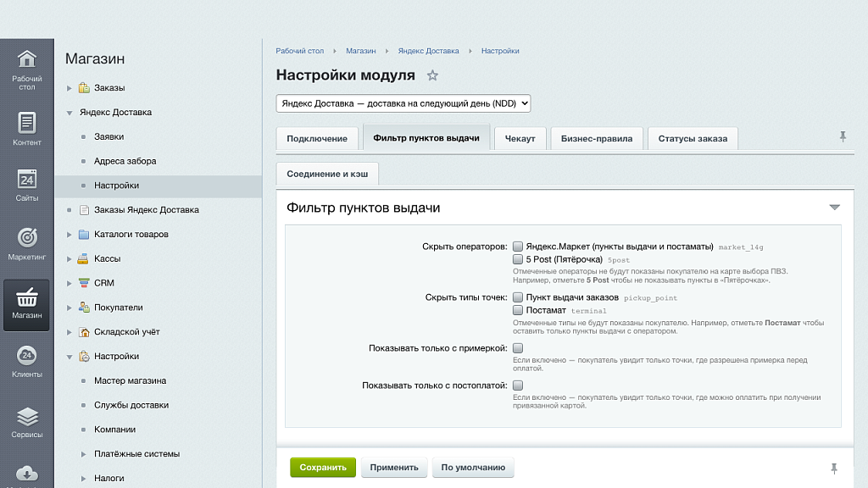Expand the Заказы tree node
This screenshot has width=868, height=488.
point(70,88)
